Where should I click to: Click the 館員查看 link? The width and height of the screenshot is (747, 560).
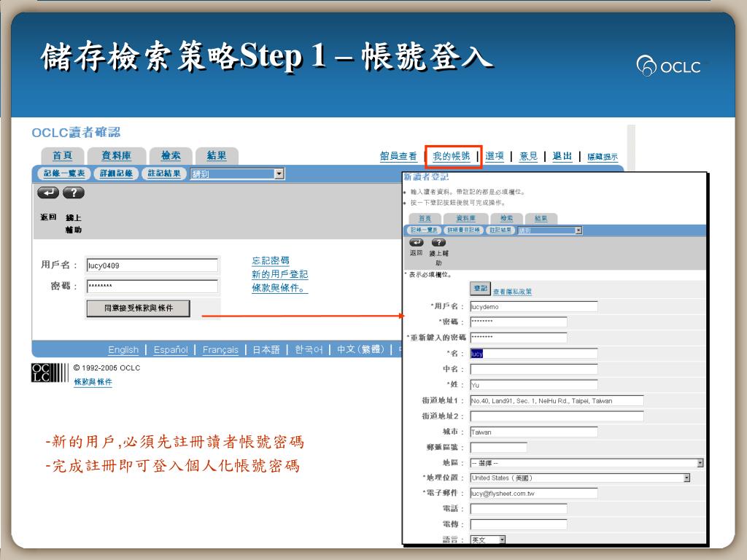pyautogui.click(x=398, y=156)
